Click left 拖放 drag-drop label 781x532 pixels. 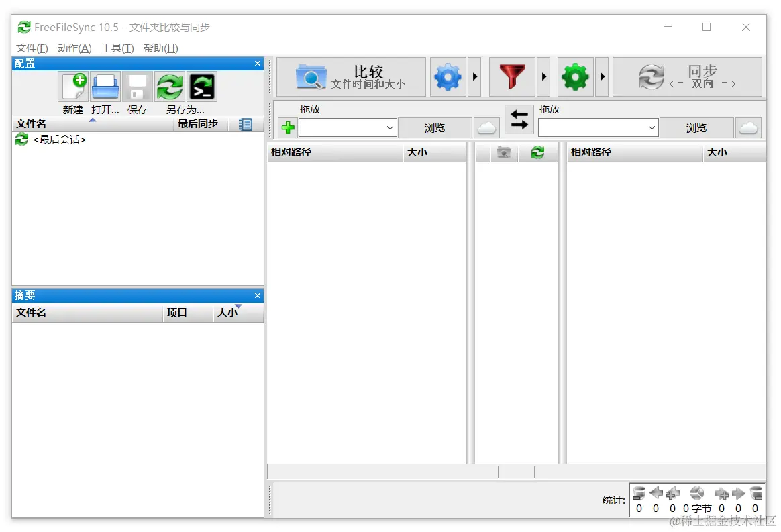(310, 109)
